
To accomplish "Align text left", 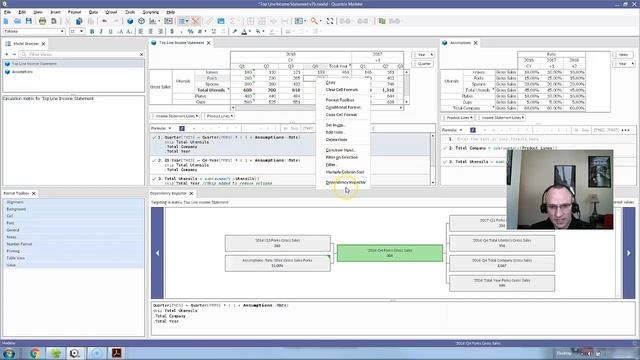I will pos(141,31).
